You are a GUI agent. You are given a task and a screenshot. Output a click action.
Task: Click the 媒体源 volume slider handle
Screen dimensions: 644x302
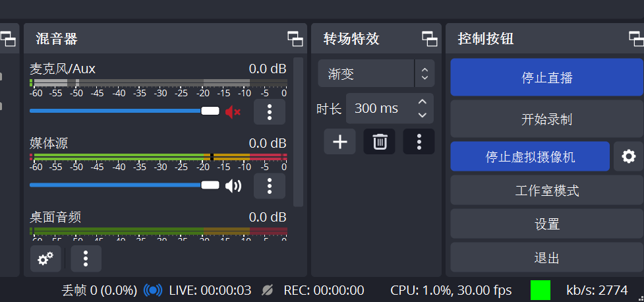(x=210, y=185)
